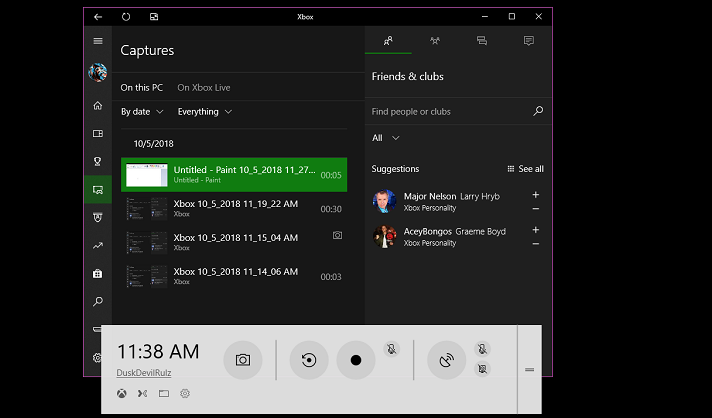The image size is (712, 418).
Task: Remove AceyBongos suggestion with minus
Action: point(536,244)
